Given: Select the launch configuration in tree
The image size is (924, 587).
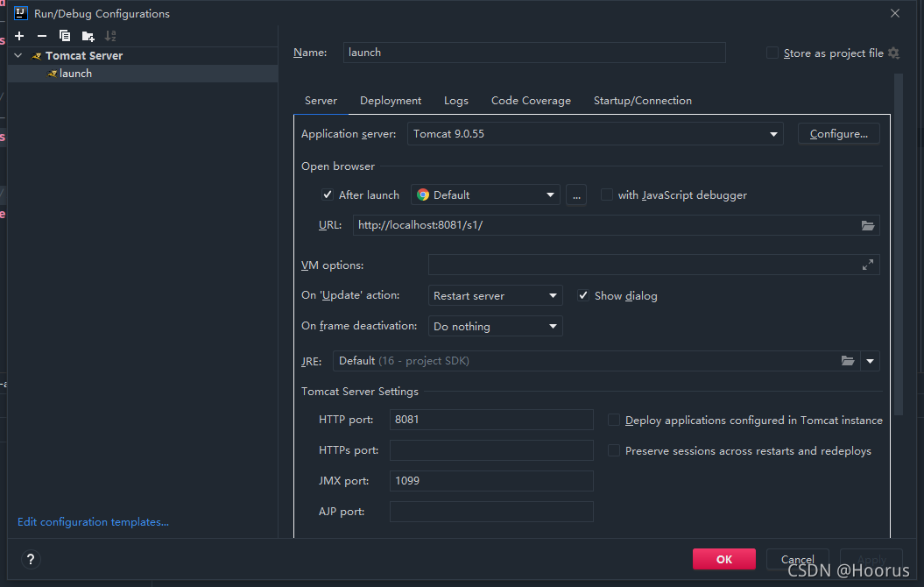Looking at the screenshot, I should click(x=143, y=74).
